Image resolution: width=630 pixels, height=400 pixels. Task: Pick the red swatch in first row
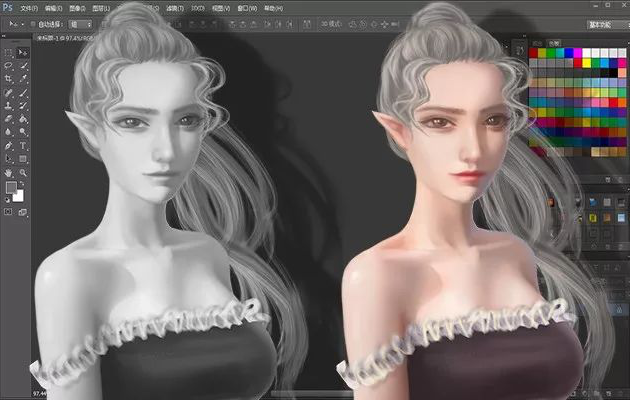point(533,53)
